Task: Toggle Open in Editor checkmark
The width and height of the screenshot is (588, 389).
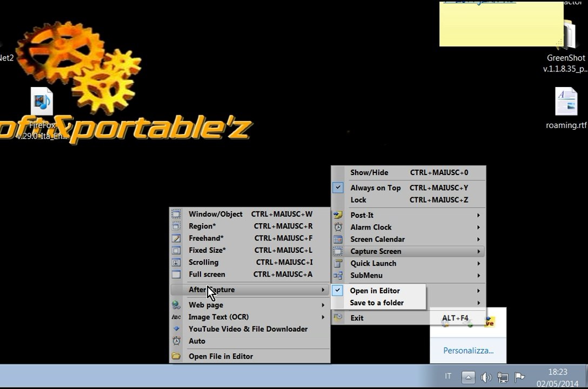Action: (x=337, y=291)
